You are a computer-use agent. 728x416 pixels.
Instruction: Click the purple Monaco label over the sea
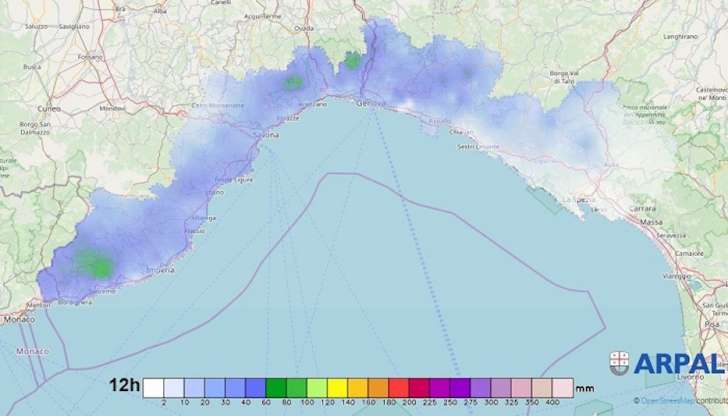pyautogui.click(x=32, y=351)
